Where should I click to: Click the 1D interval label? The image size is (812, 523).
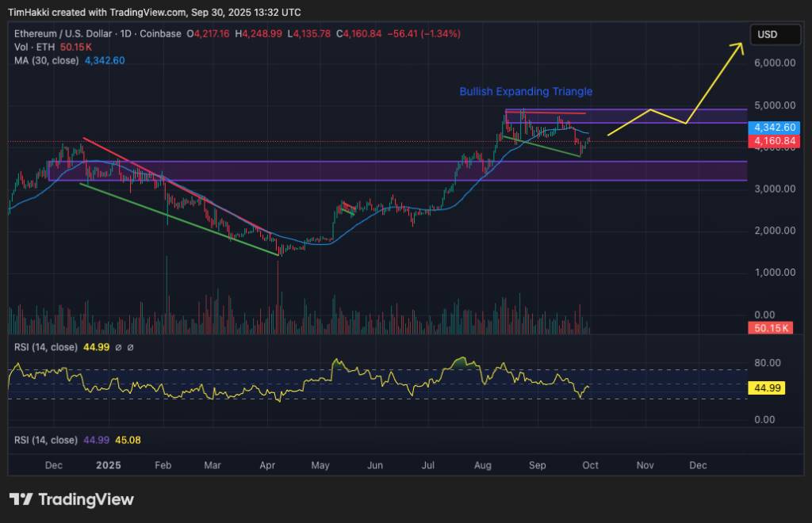[x=124, y=34]
